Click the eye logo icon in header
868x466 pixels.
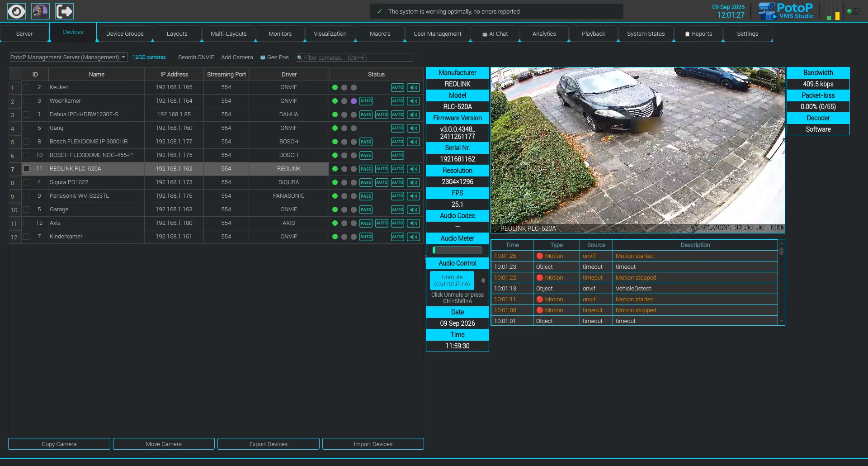coord(16,11)
